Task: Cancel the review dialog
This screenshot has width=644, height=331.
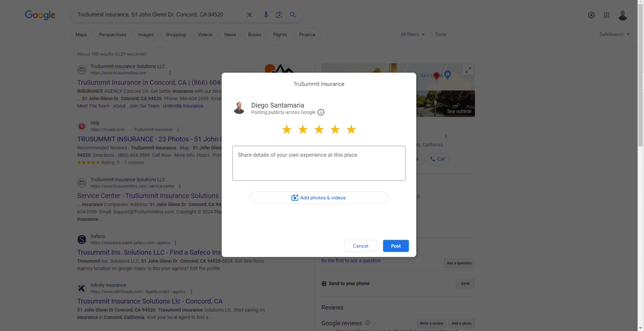Action: (x=361, y=246)
